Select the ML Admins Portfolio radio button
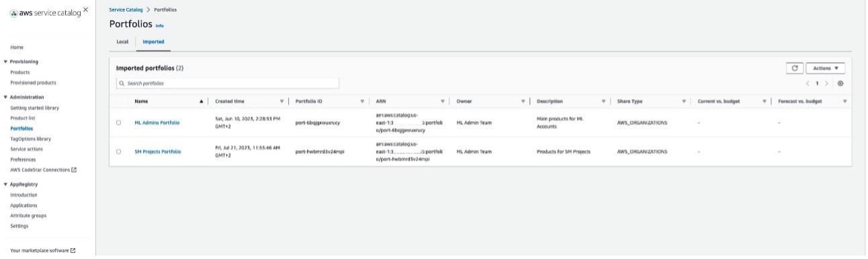The image size is (868, 259). coord(119,122)
